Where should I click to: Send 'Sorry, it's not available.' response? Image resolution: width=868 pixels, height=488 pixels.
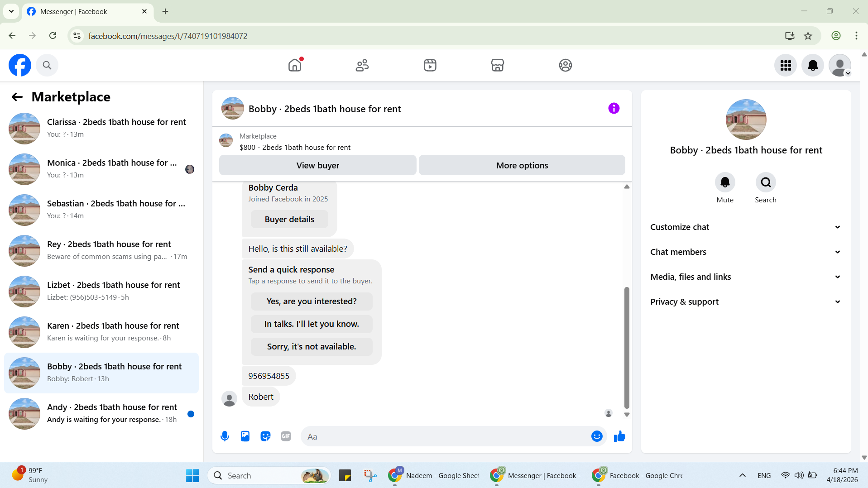[x=312, y=347]
